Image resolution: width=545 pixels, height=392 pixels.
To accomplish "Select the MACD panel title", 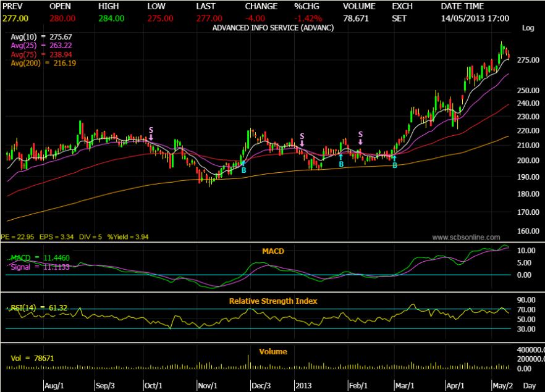I will pos(272,251).
